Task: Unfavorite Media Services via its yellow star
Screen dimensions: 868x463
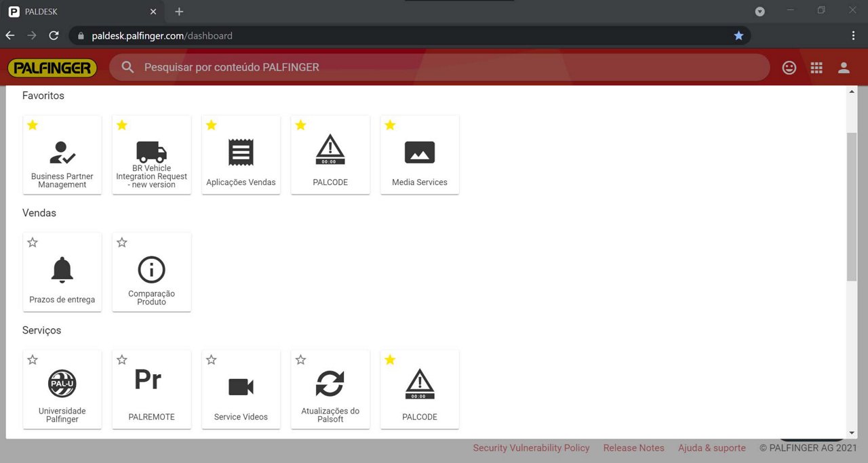Action: pyautogui.click(x=390, y=125)
